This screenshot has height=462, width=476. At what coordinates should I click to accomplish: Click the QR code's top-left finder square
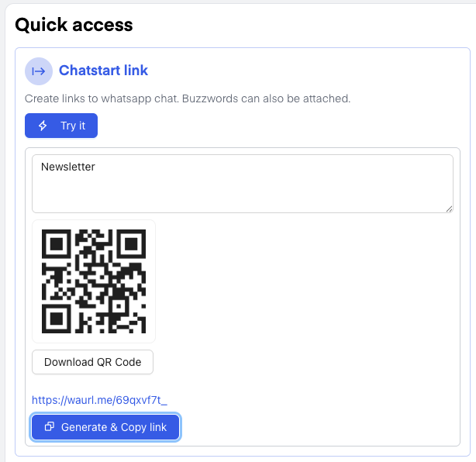pos(57,244)
